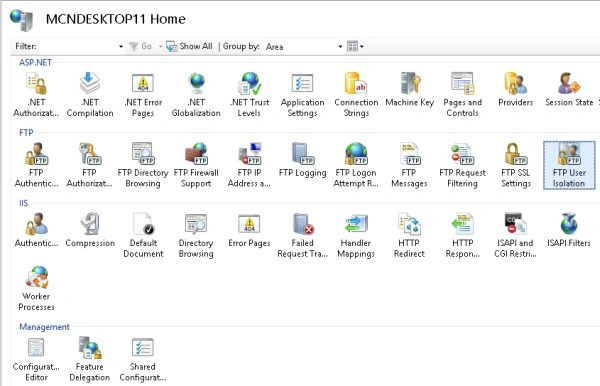Viewport: 600px width, 386px height.
Task: Open Feature Delegation
Action: coord(89,359)
